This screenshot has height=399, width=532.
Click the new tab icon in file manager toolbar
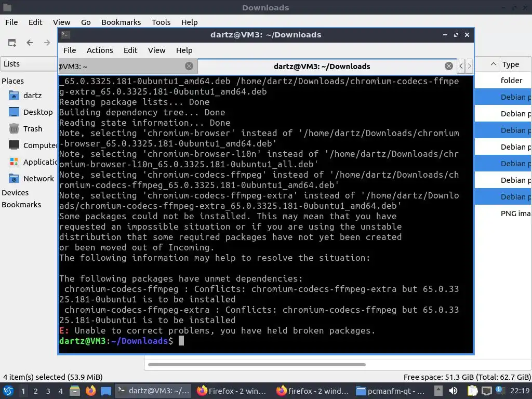pos(12,43)
